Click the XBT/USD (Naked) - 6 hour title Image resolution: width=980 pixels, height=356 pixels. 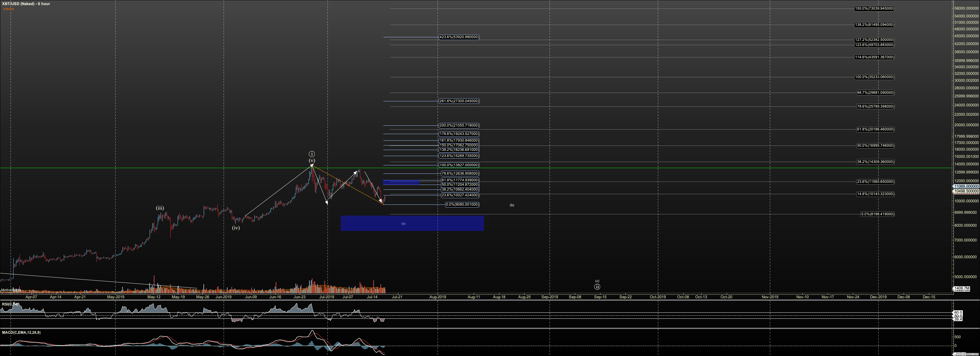[x=26, y=4]
